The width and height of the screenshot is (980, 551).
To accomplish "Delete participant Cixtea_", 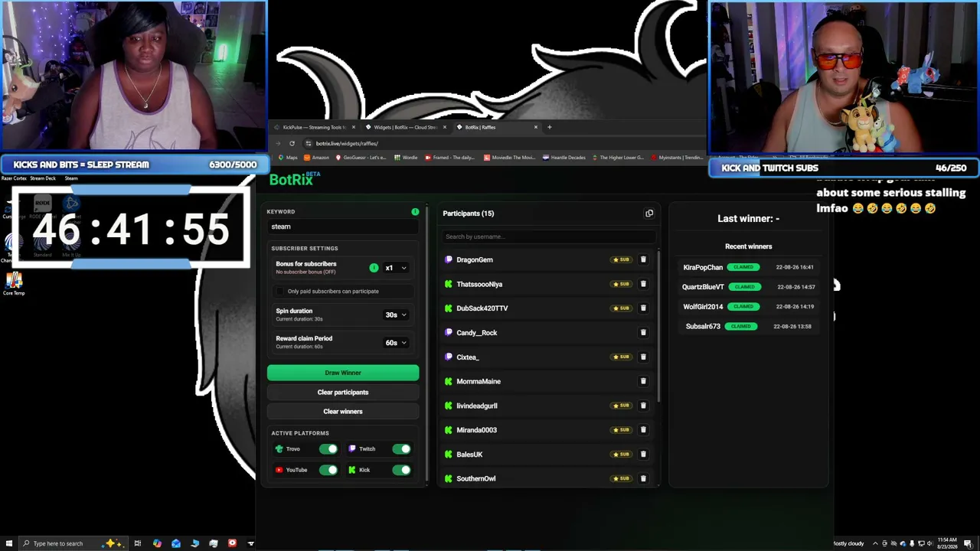I will (x=643, y=357).
